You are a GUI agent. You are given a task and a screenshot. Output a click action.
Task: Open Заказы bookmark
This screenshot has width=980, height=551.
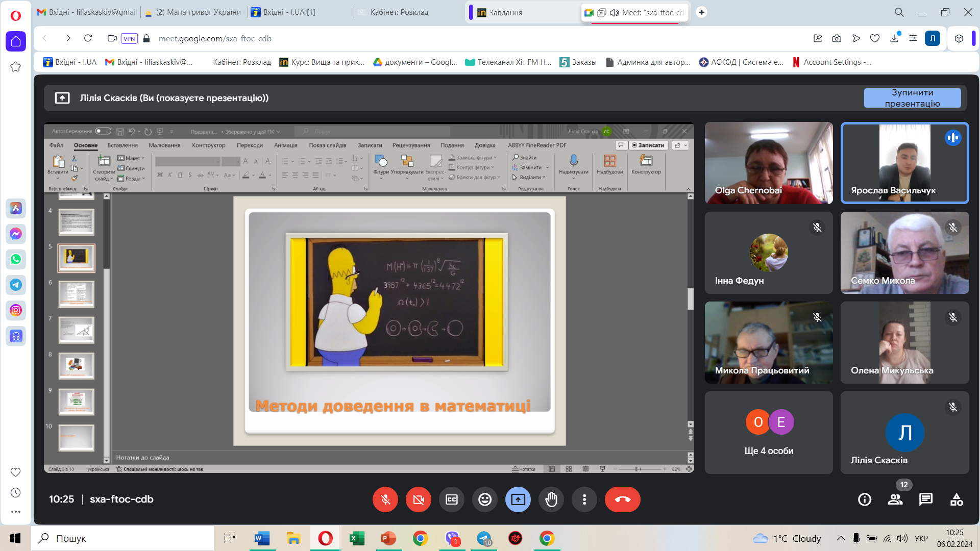coord(578,62)
